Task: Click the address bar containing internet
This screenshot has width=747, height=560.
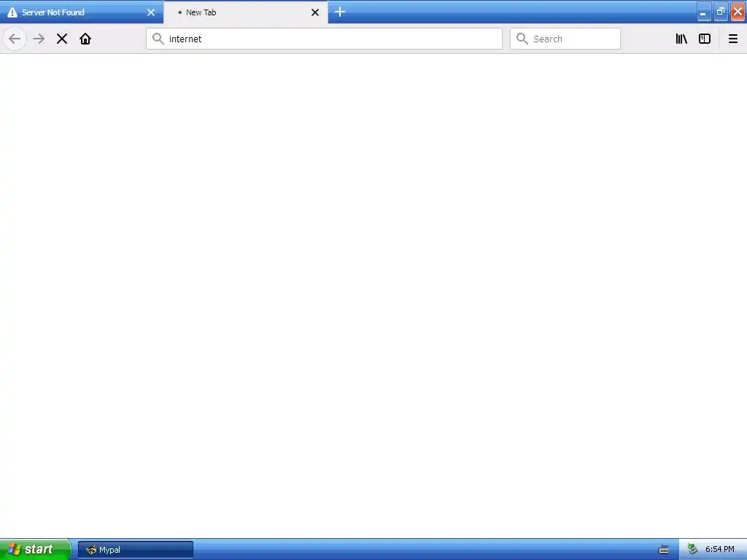Action: click(324, 39)
